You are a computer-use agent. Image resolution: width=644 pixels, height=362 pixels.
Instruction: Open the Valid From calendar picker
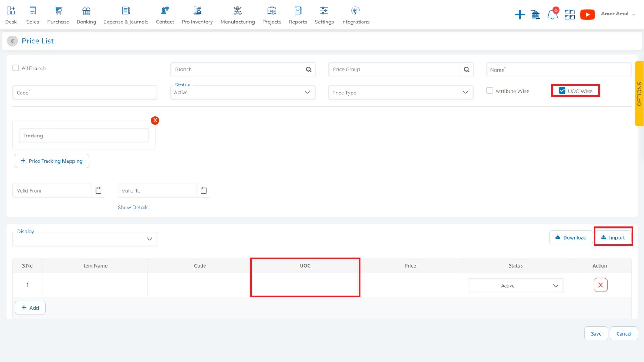click(x=98, y=190)
